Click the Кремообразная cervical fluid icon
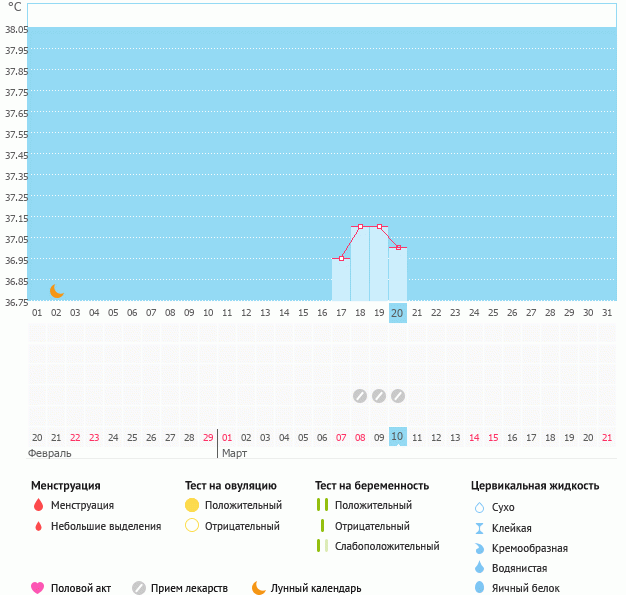This screenshot has width=626, height=595. click(x=479, y=548)
